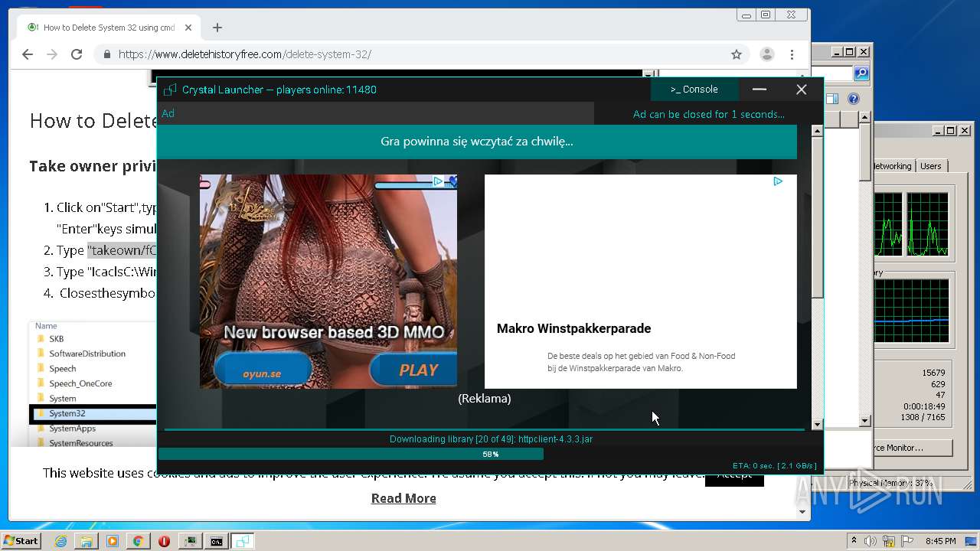Click 'Ad can be closed' countdown text

(708, 114)
